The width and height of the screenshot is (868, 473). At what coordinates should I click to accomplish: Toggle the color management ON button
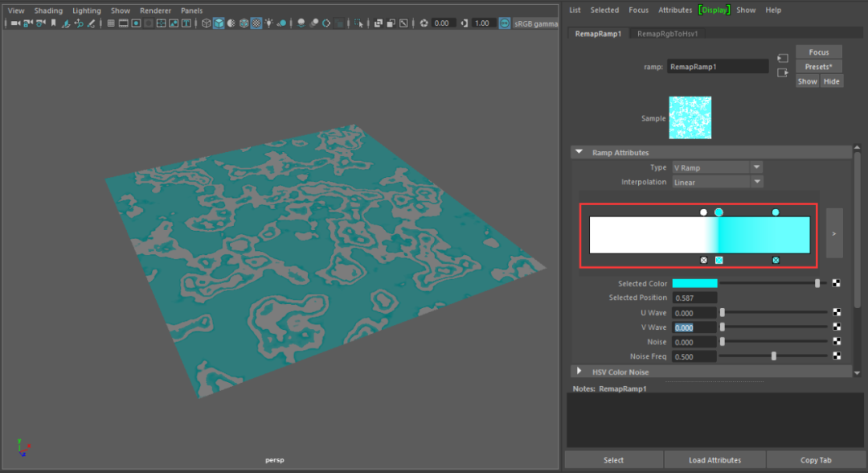click(x=504, y=23)
